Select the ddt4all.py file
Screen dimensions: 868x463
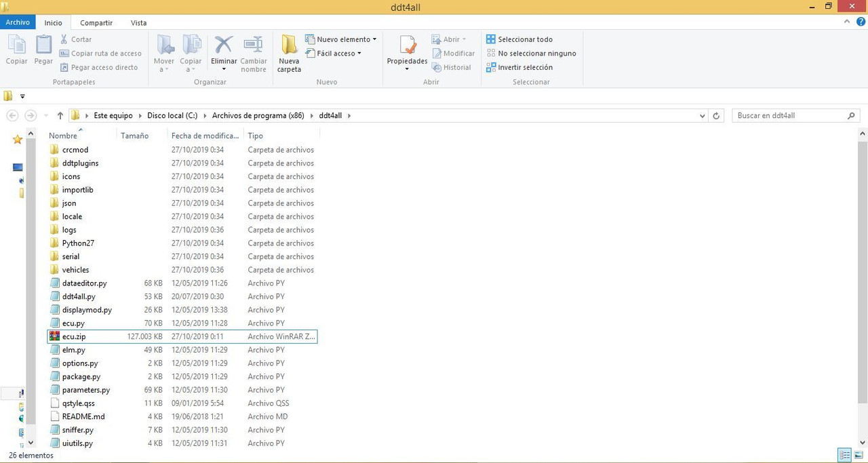tap(79, 297)
